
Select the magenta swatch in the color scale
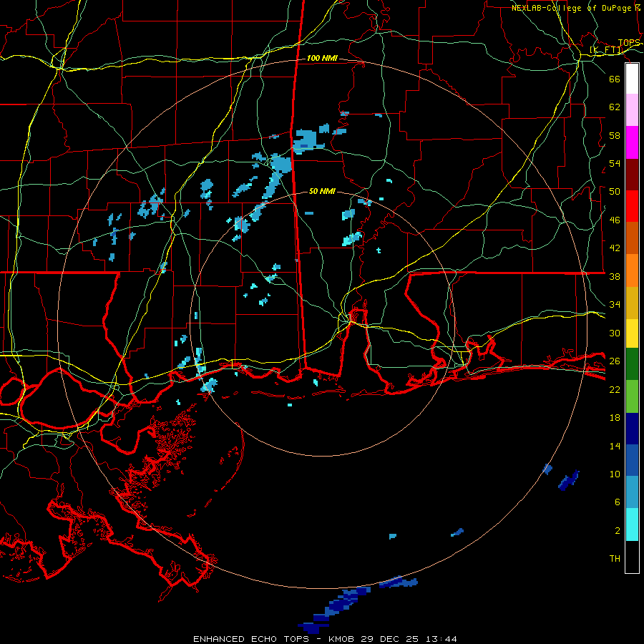pyautogui.click(x=632, y=142)
